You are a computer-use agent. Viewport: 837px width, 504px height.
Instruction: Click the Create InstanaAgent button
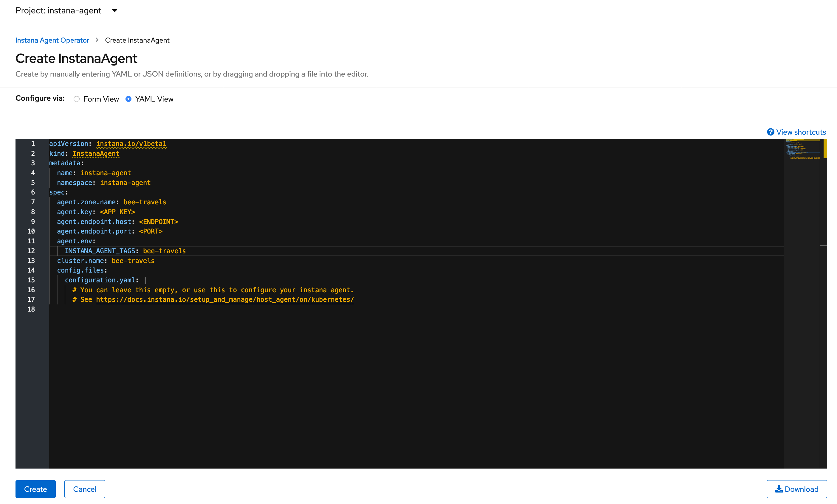(35, 489)
